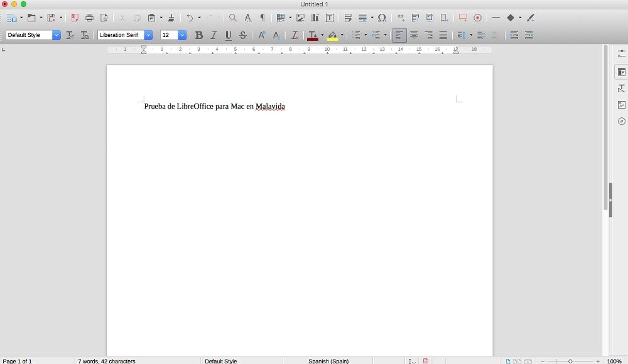Select the Line drawing tool
628x364 pixels.
496,18
